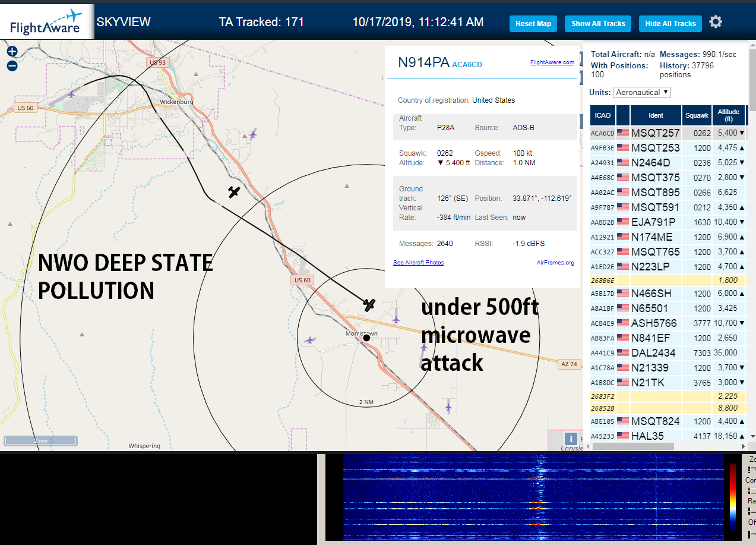Click right arrow of table horizontal scrollbar

pyautogui.click(x=742, y=446)
